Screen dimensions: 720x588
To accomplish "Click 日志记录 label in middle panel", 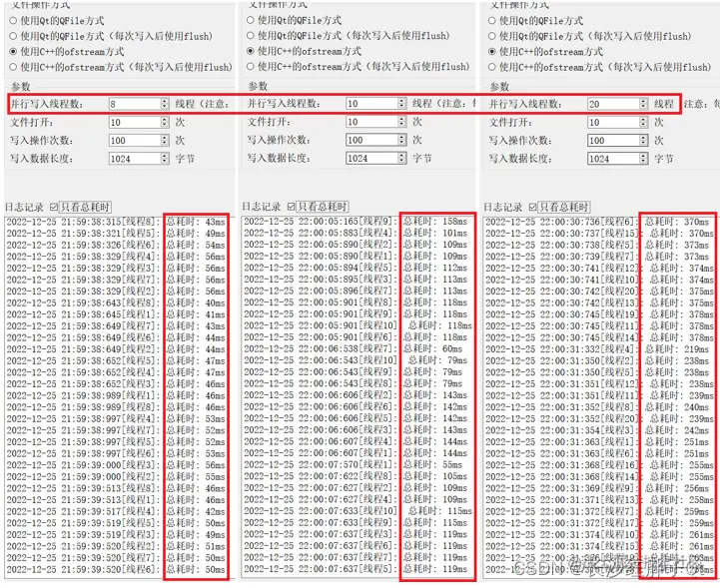I will (x=262, y=207).
